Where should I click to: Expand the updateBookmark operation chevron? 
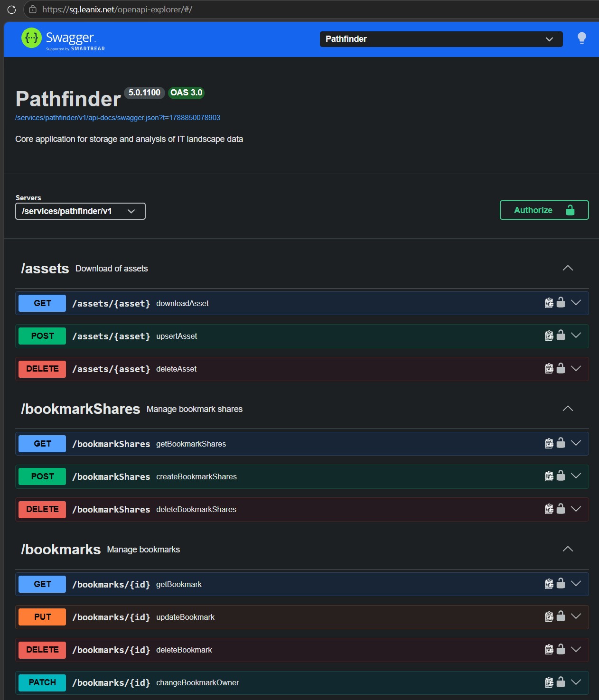576,616
